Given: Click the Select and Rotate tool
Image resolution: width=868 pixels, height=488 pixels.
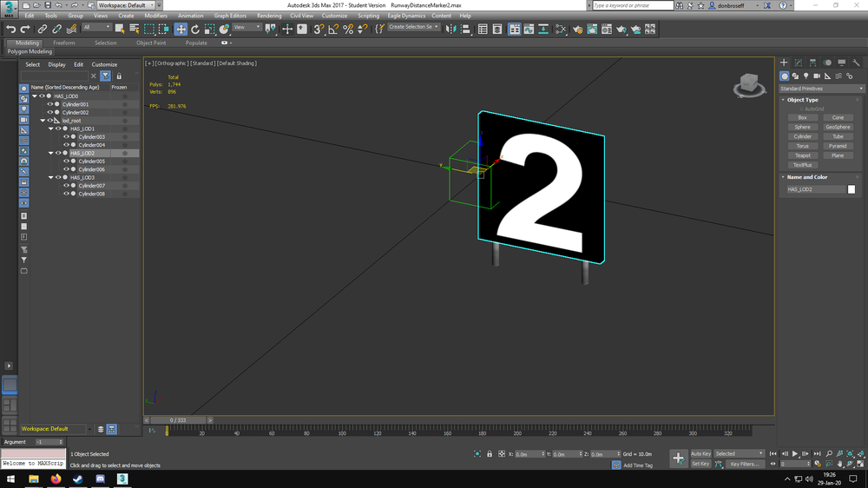Looking at the screenshot, I should 195,30.
